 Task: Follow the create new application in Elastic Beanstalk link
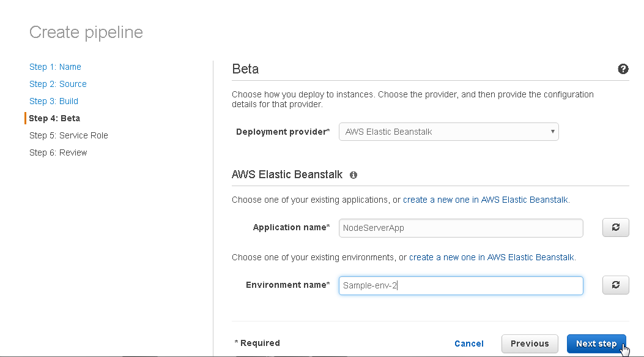tap(486, 200)
